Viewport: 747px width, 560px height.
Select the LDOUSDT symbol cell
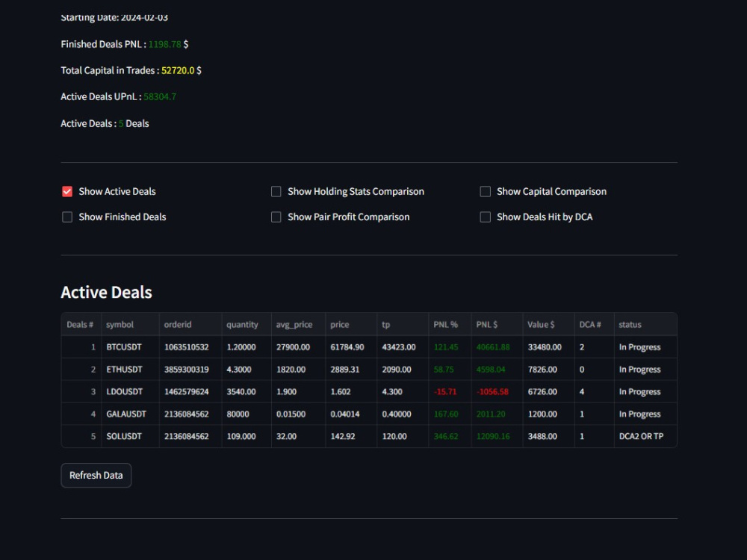130,392
